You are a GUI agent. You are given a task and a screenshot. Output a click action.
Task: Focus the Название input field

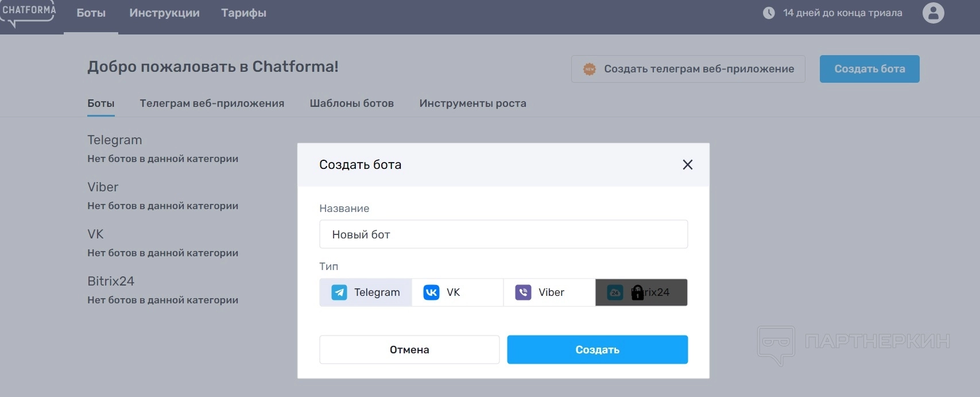503,234
